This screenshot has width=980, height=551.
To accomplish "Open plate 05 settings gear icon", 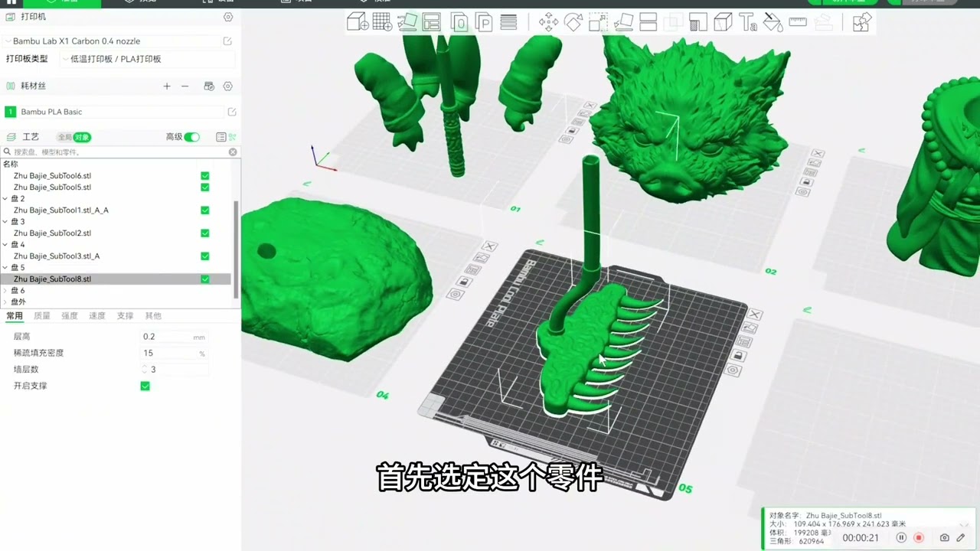I will (733, 370).
